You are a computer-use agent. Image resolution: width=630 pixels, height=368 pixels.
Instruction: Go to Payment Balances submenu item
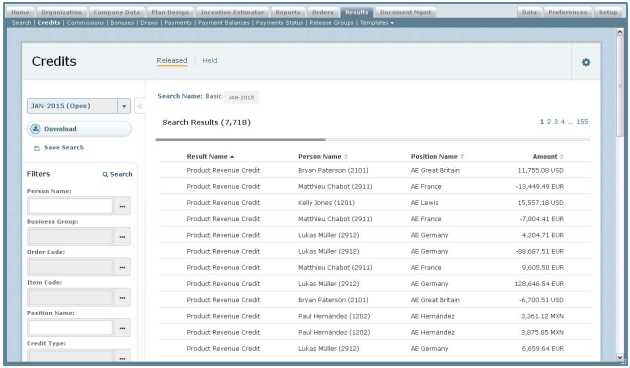pyautogui.click(x=224, y=23)
